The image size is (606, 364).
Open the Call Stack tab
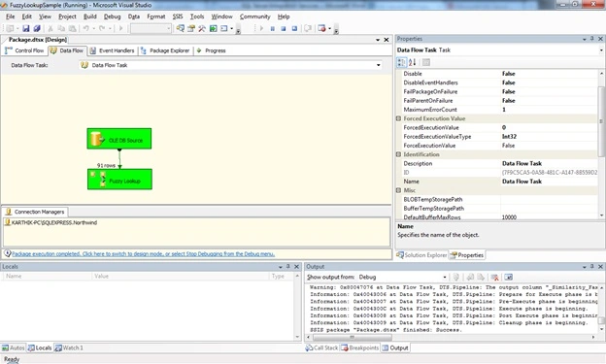321,347
